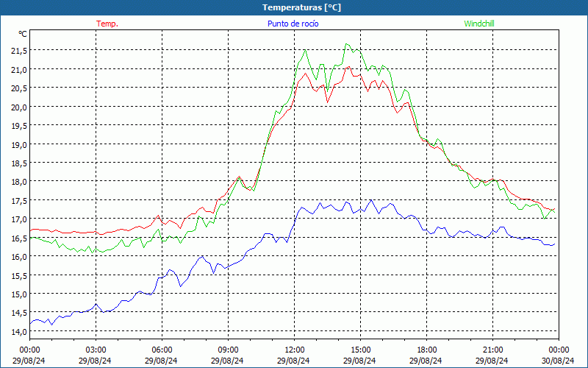
Task: Click the 21:00 time label on the x-axis
Action: pyautogui.click(x=492, y=350)
